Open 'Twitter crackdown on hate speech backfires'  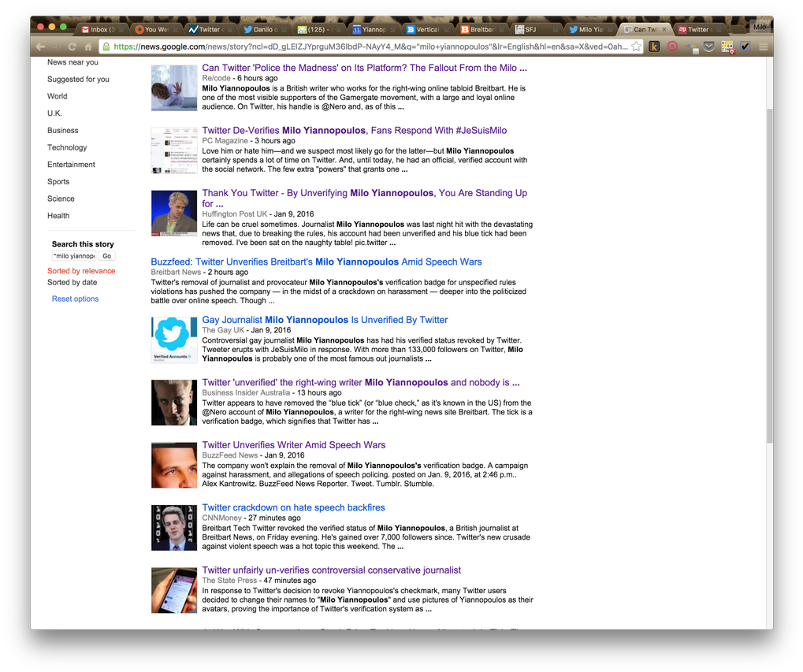[x=293, y=508]
